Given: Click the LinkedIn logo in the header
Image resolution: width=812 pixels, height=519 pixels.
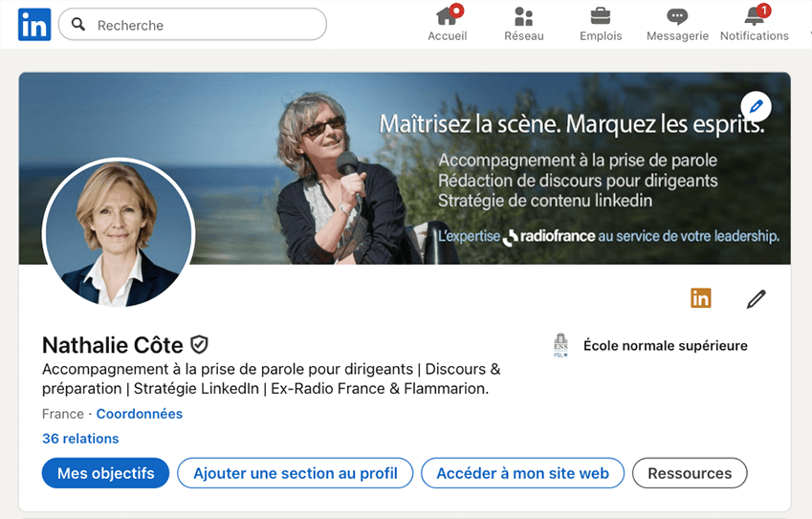Looking at the screenshot, I should point(34,24).
